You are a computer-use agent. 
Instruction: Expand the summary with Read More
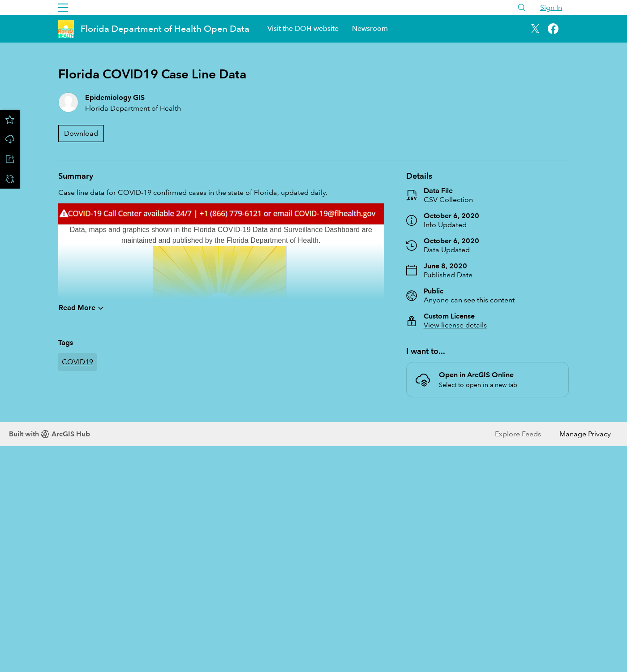(81, 308)
